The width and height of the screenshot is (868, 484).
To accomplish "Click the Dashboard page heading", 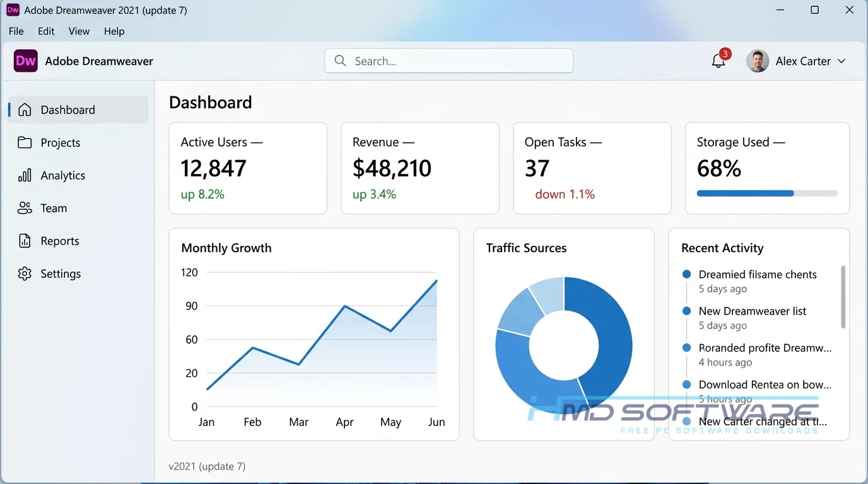I will tap(211, 102).
